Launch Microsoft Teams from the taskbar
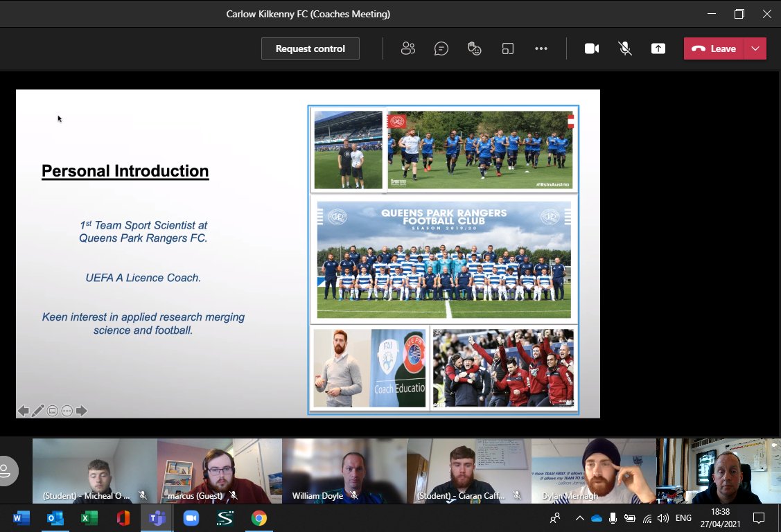This screenshot has height=532, width=781. pyautogui.click(x=157, y=517)
